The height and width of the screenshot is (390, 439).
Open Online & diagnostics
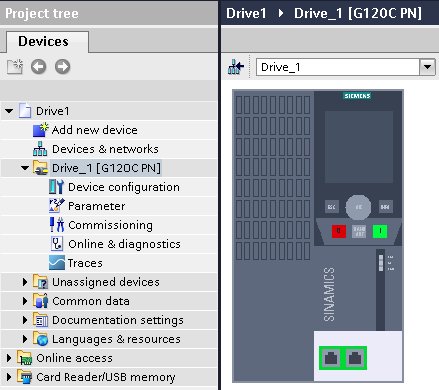tap(124, 244)
